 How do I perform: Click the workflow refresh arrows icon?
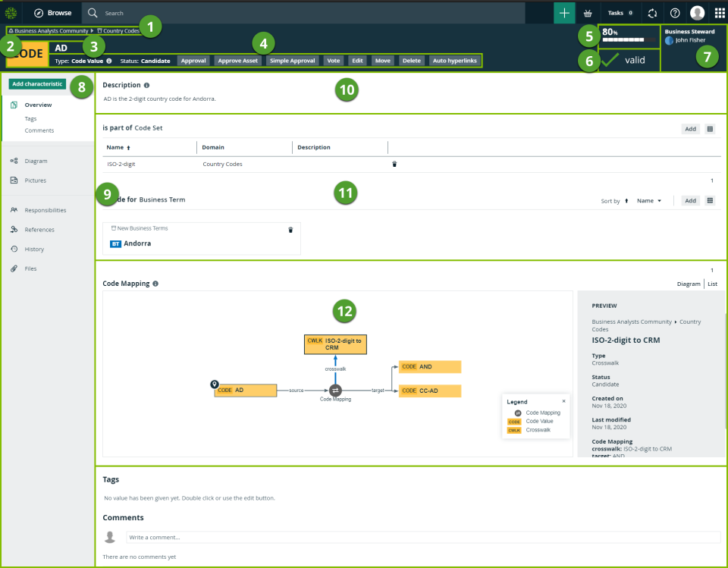click(x=651, y=13)
